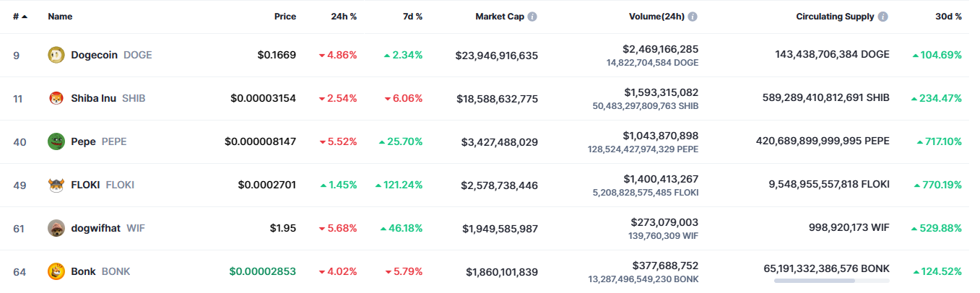The height and width of the screenshot is (293, 980).
Task: Click dogwifhat market cap $1,949,585,987
Action: coord(500,228)
